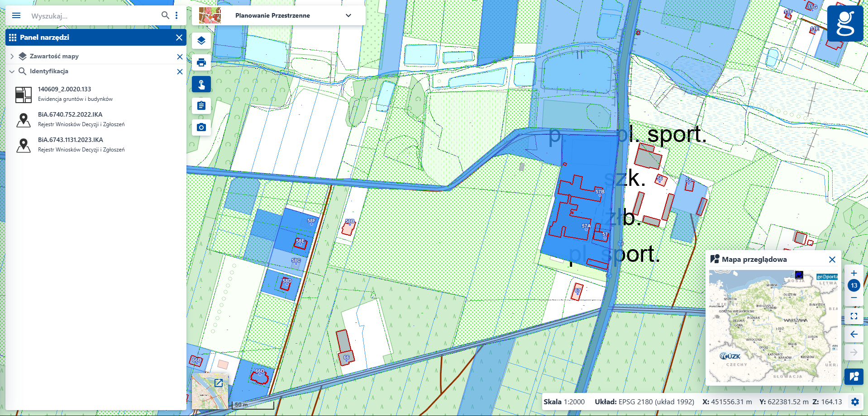Screen dimensions: 868x416
Task: Click the print map icon
Action: coord(201,62)
